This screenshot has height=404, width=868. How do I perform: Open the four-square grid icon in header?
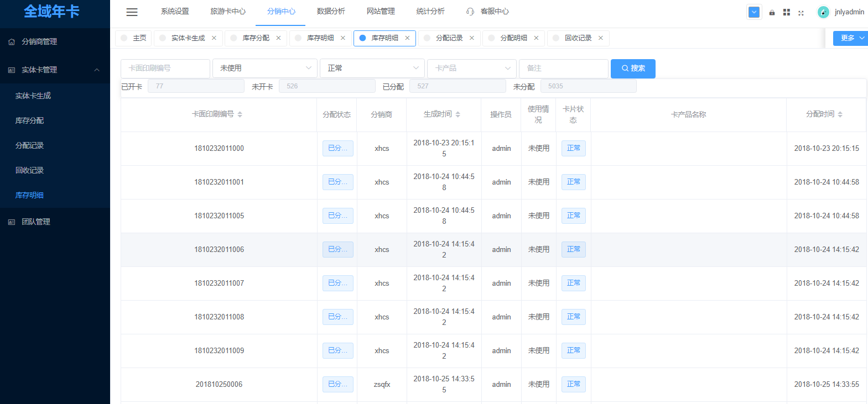point(786,12)
